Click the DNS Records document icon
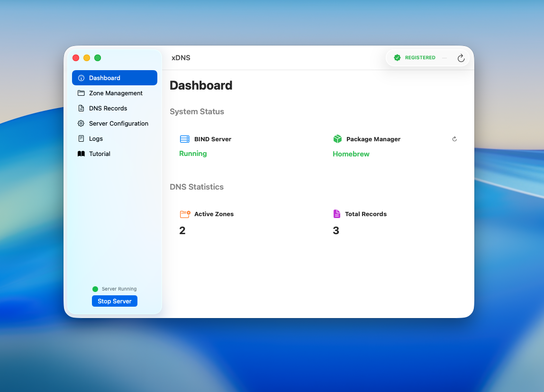 click(81, 109)
